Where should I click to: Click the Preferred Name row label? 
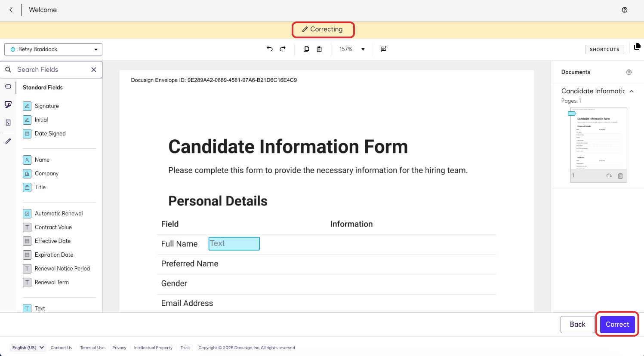190,264
